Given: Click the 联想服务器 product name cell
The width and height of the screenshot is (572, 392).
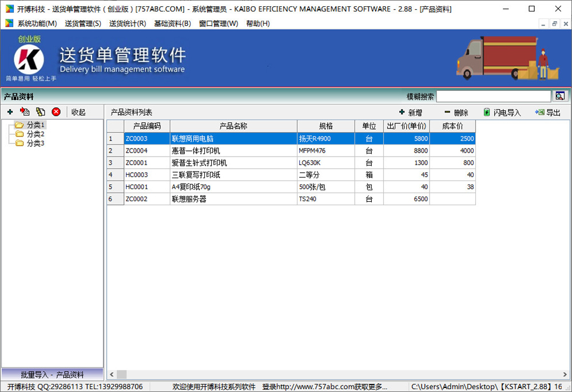Looking at the screenshot, I should pyautogui.click(x=233, y=198).
